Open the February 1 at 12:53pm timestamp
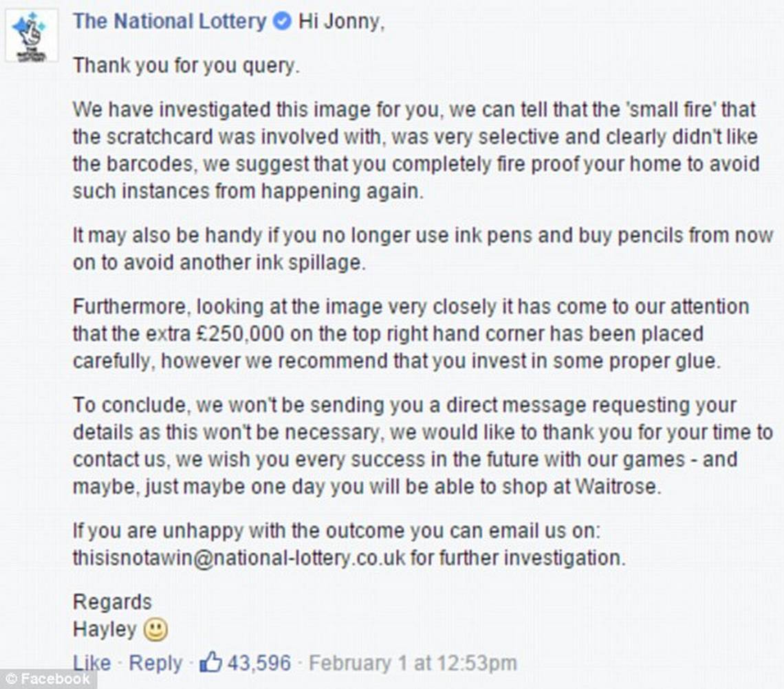 (413, 663)
